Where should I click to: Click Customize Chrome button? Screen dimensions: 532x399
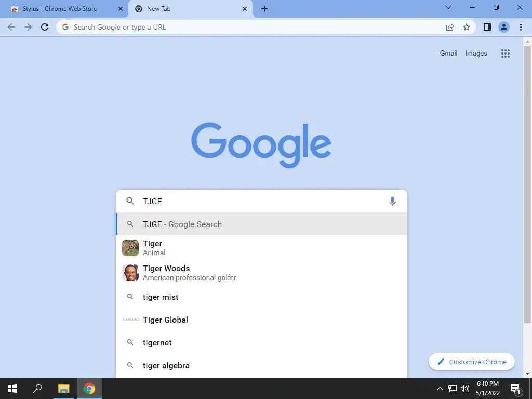click(472, 362)
